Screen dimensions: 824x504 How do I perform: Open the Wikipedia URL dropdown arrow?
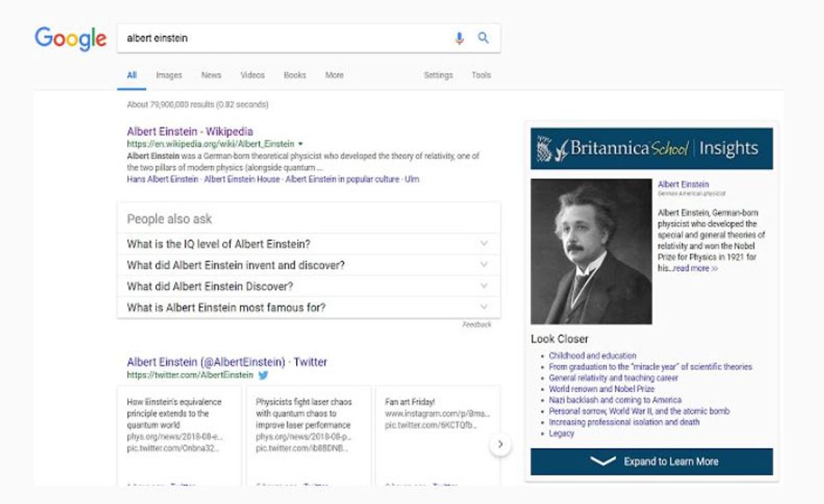pyautogui.click(x=301, y=144)
